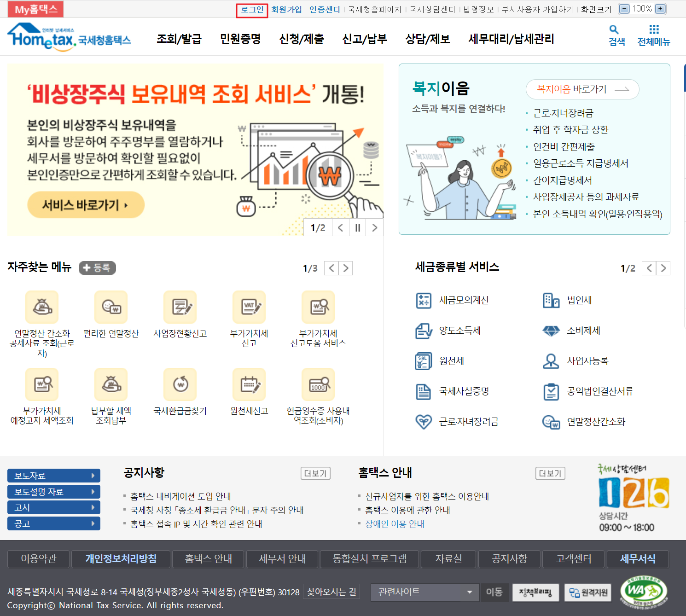Select 공익법인결산서류 checklist icon
The height and width of the screenshot is (616, 686).
[x=551, y=391]
